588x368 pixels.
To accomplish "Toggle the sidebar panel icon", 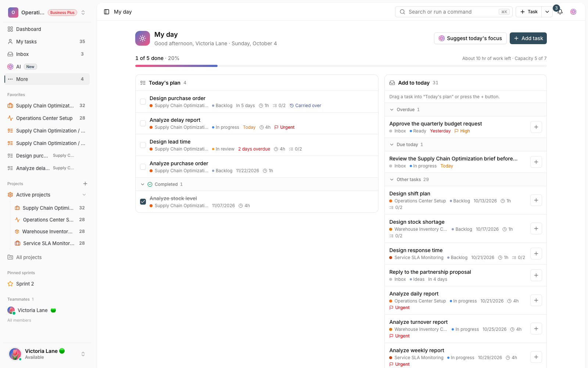I will pos(107,12).
